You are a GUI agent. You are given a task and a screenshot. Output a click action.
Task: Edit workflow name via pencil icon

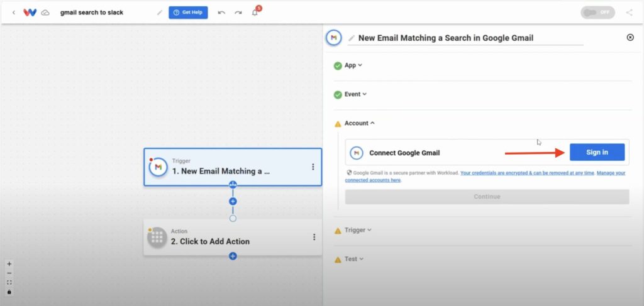coord(160,13)
